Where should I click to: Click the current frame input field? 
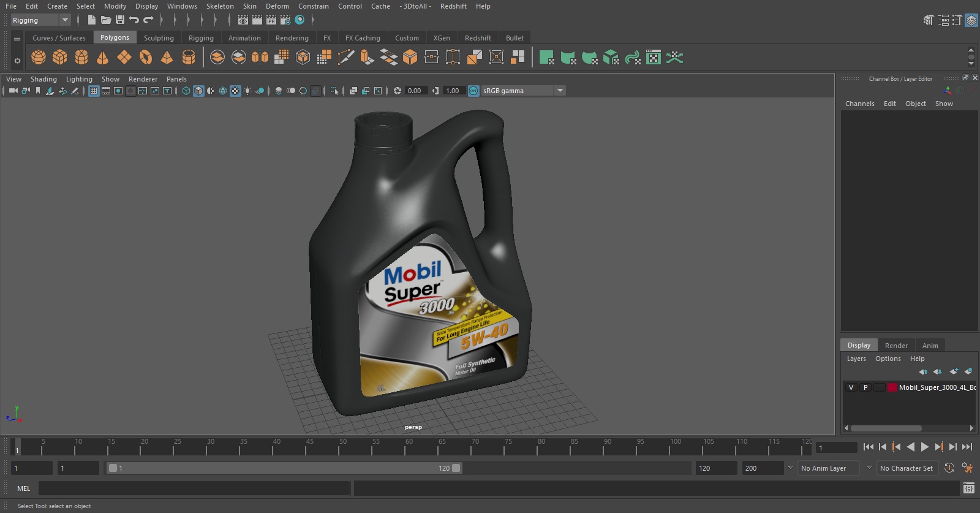click(837, 447)
